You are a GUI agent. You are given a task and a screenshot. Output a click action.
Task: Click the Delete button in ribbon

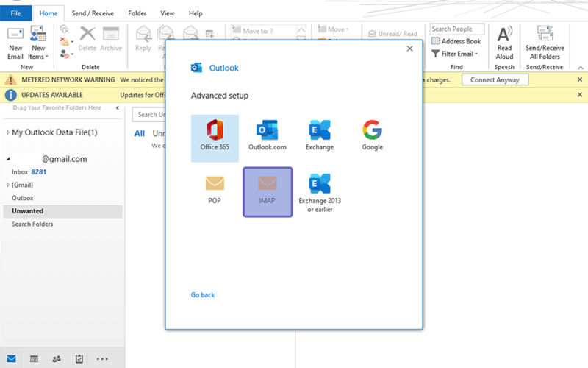pos(87,39)
